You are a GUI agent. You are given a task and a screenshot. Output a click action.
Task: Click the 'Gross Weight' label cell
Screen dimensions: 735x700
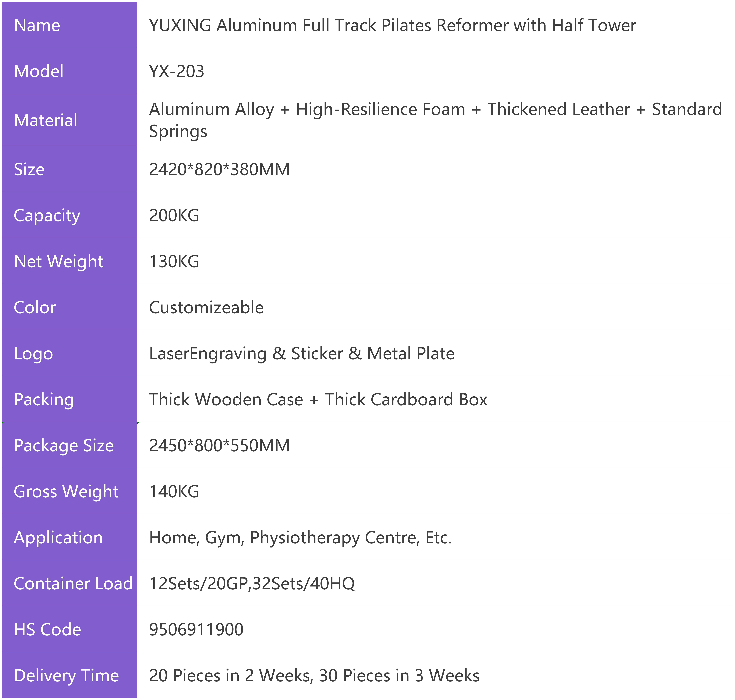pyautogui.click(x=69, y=491)
